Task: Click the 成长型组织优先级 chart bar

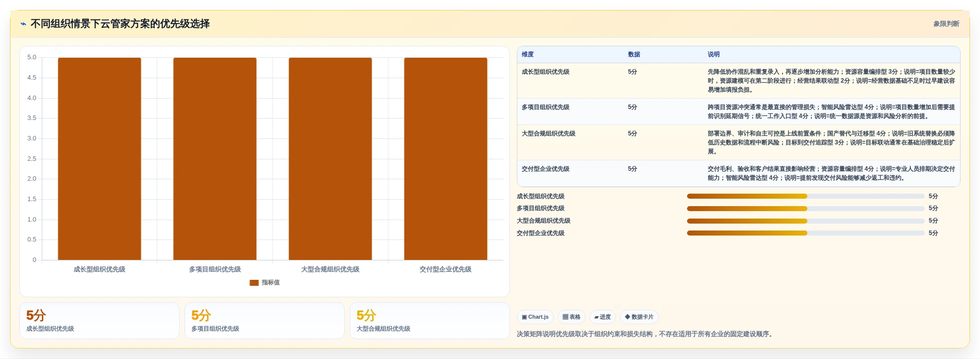Action: 99,159
